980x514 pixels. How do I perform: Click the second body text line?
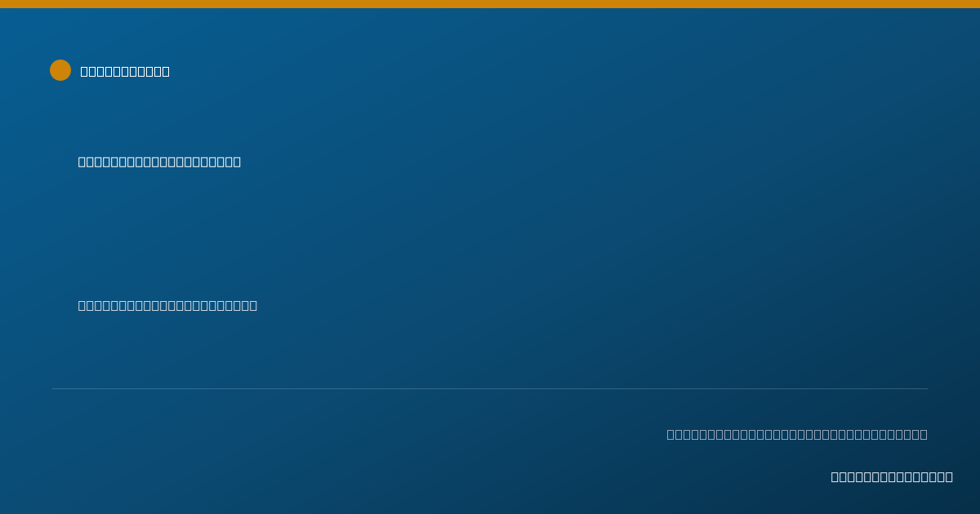[x=167, y=305]
